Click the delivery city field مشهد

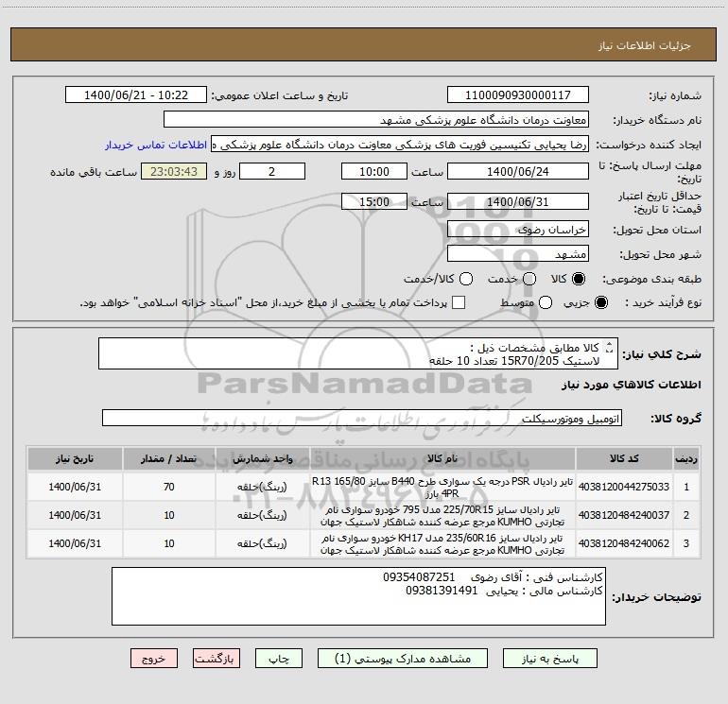518,254
